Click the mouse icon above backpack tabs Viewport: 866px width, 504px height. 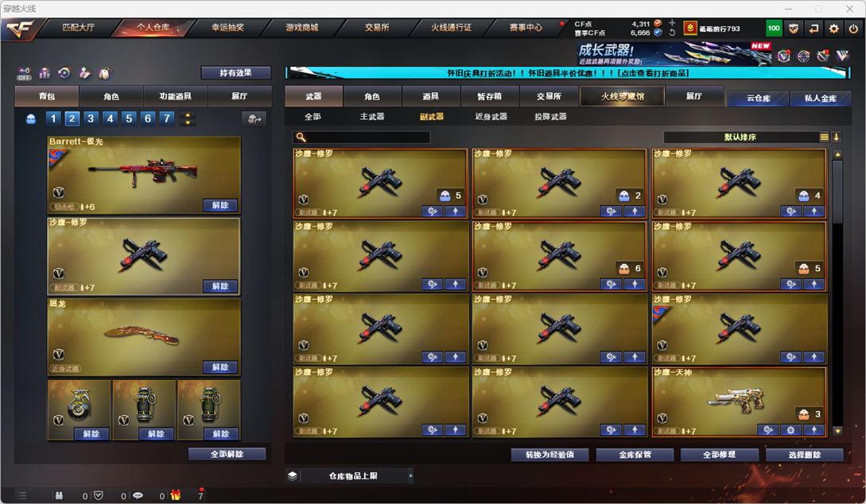104,73
